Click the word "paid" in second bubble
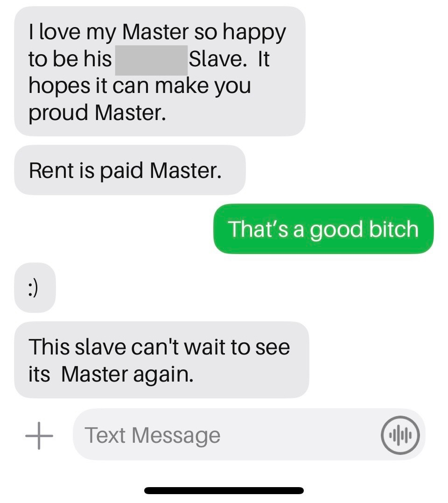 pyautogui.click(x=121, y=170)
